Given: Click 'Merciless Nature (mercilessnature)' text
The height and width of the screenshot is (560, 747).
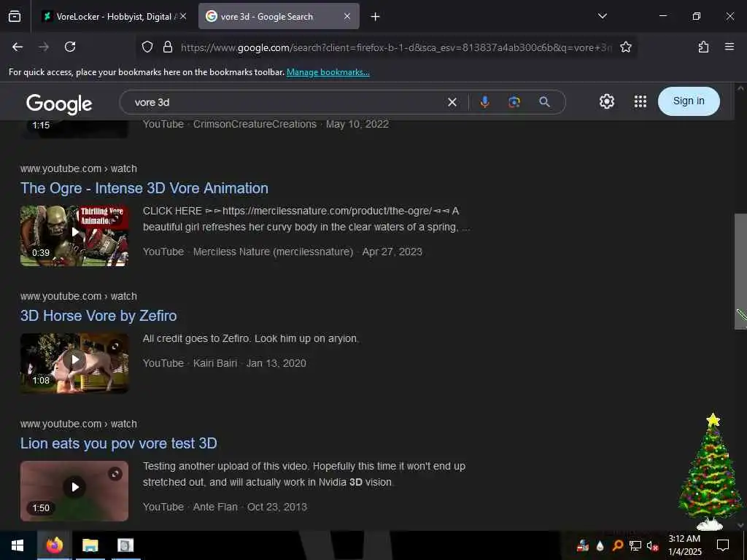Looking at the screenshot, I should tap(273, 252).
